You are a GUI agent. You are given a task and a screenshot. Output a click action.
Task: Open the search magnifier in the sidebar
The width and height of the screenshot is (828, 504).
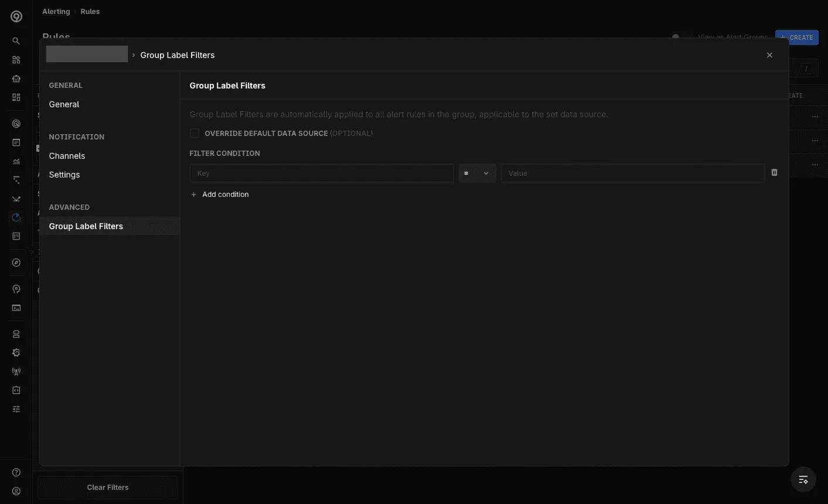pyautogui.click(x=16, y=41)
